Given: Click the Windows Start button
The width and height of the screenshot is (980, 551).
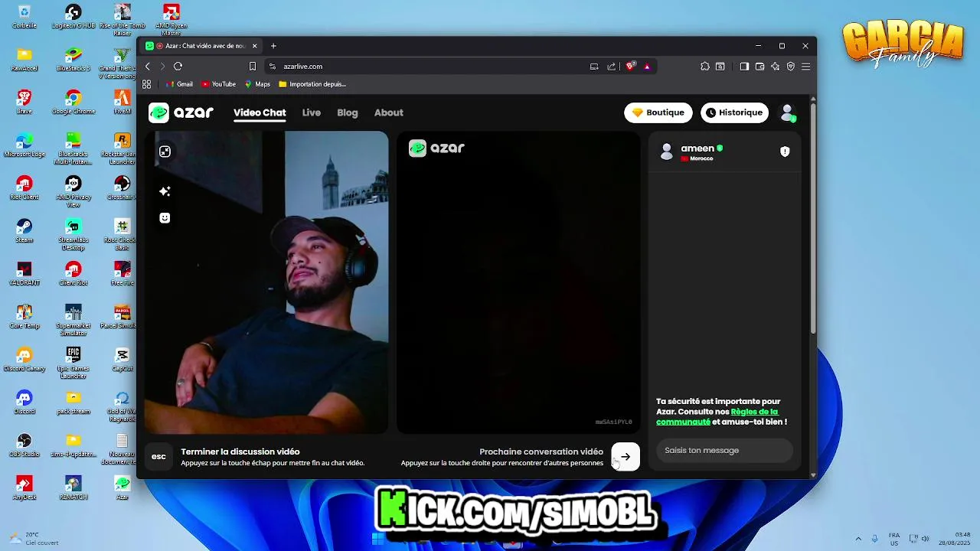Looking at the screenshot, I should [377, 539].
